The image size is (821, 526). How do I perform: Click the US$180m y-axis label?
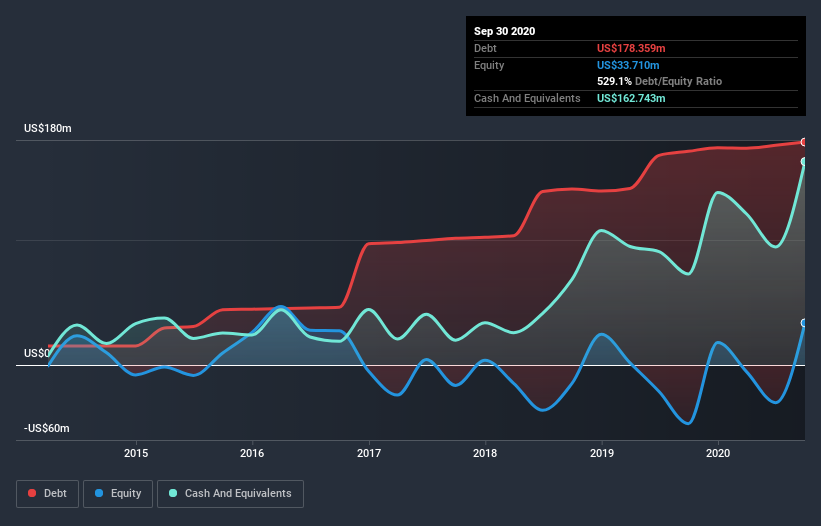(48, 128)
